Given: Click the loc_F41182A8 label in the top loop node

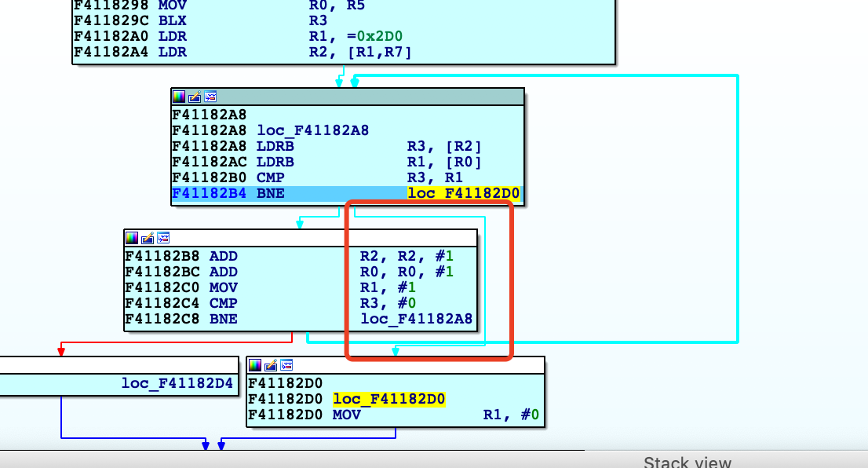Looking at the screenshot, I should tap(313, 130).
